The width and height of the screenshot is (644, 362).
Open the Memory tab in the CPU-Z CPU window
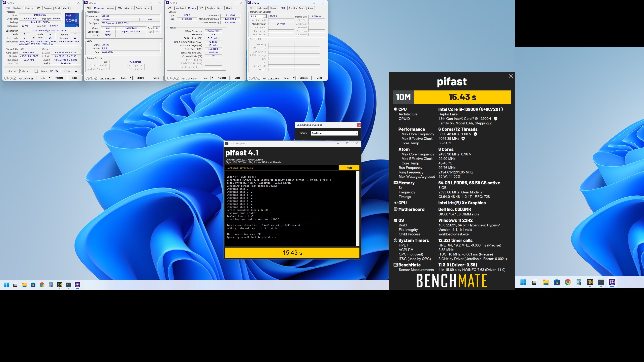29,8
